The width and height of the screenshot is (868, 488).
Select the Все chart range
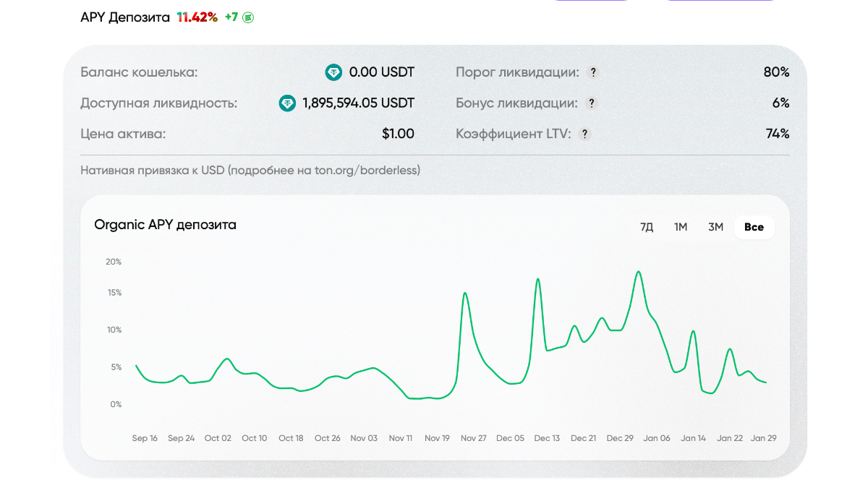pos(754,227)
